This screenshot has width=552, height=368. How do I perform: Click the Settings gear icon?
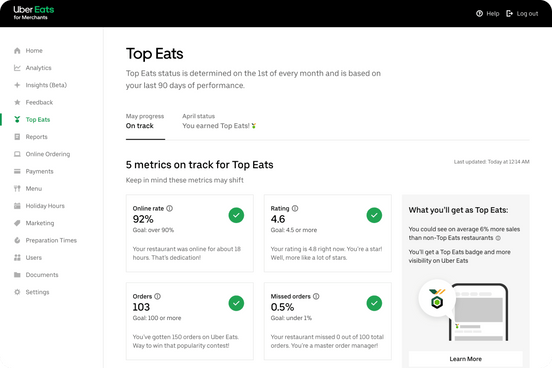coord(17,292)
